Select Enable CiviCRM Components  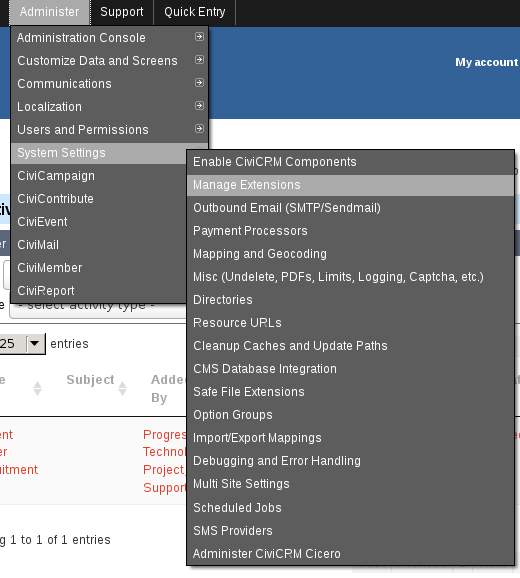350,162
